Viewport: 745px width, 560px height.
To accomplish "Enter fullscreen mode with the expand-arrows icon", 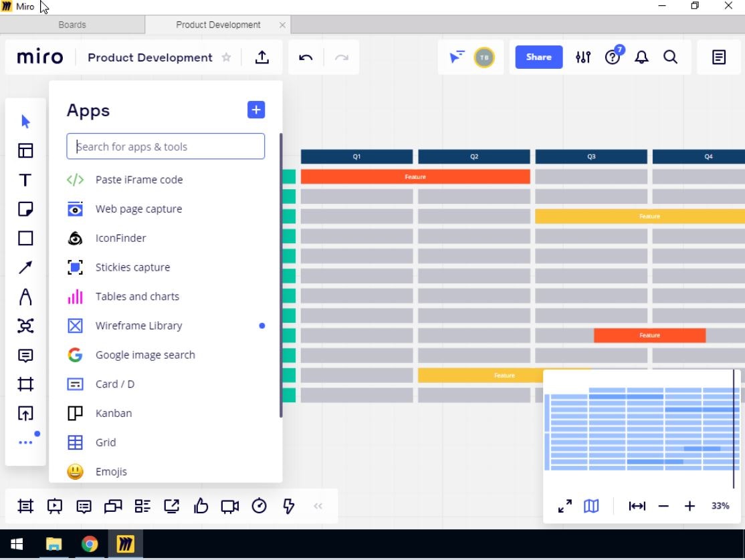I will click(x=565, y=507).
